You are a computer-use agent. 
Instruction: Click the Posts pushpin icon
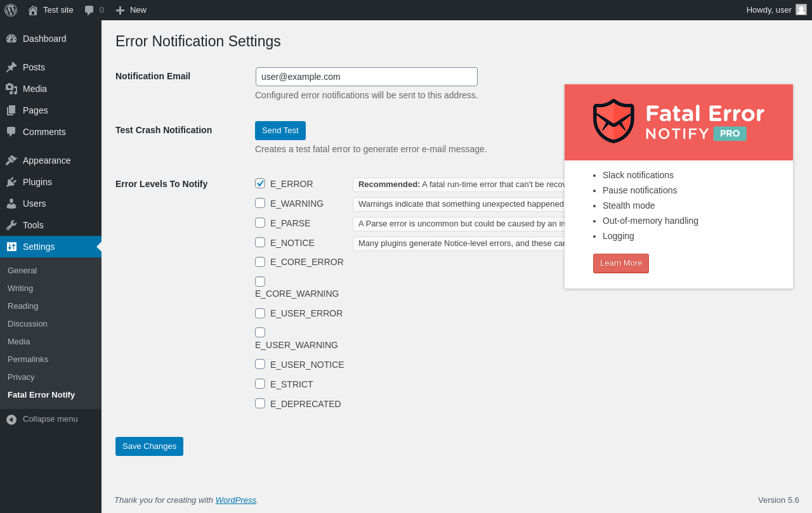(11, 67)
